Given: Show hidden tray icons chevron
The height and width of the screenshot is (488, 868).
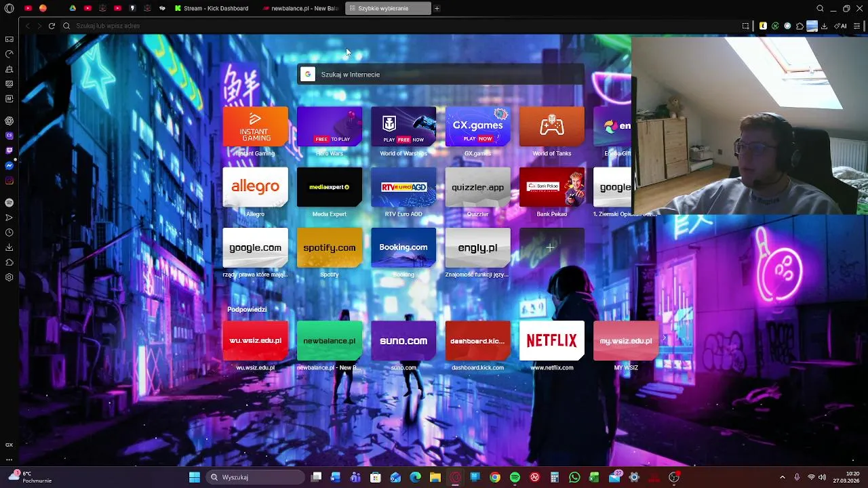Looking at the screenshot, I should point(782,477).
